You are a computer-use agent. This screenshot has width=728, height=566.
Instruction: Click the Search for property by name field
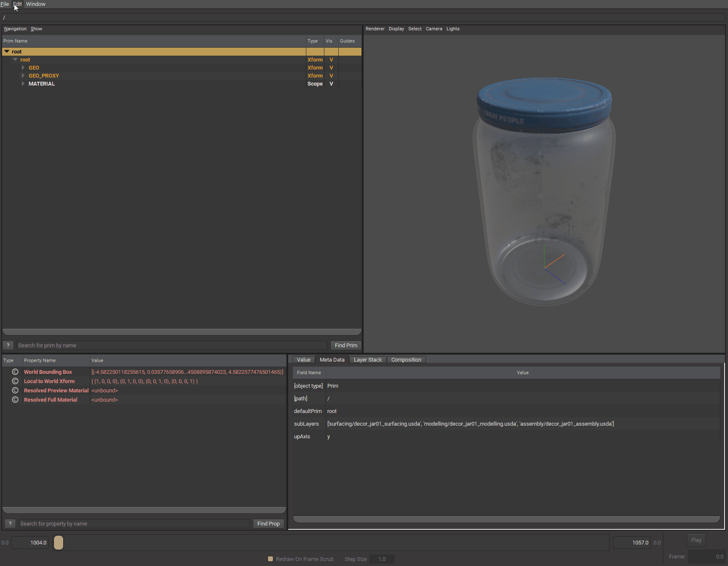click(x=134, y=523)
